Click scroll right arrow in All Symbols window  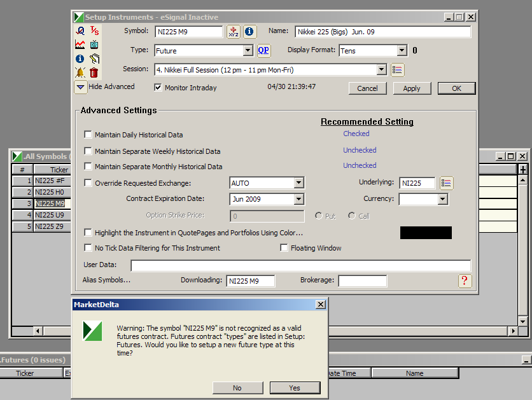pyautogui.click(x=513, y=331)
